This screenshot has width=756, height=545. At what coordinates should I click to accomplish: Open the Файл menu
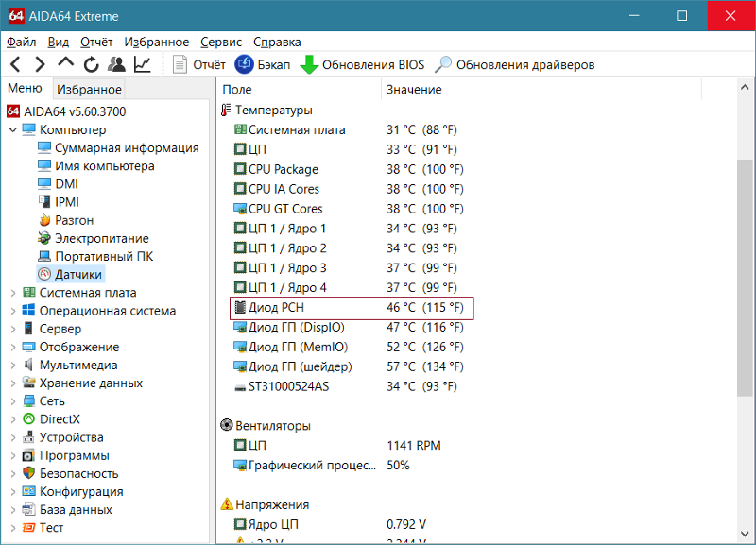point(21,42)
